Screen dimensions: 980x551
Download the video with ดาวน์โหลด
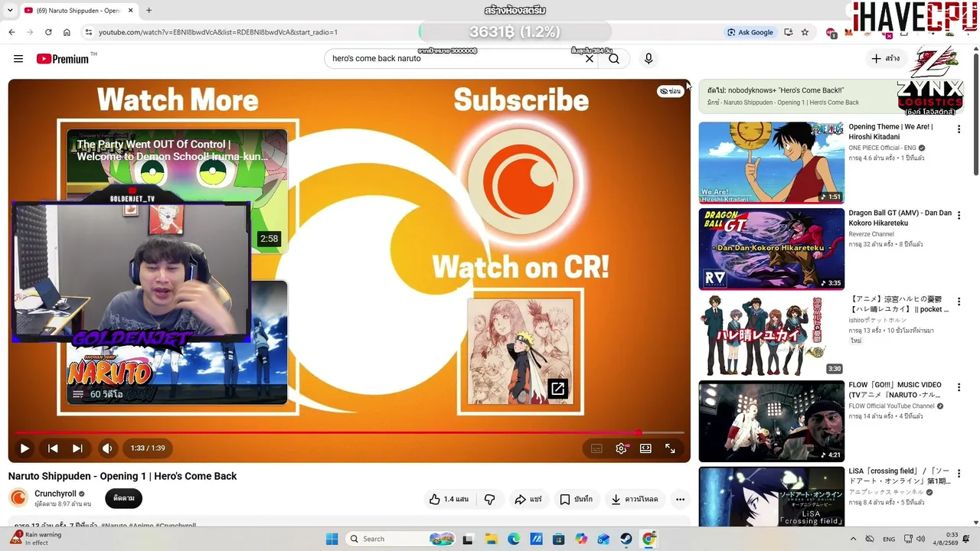click(634, 499)
